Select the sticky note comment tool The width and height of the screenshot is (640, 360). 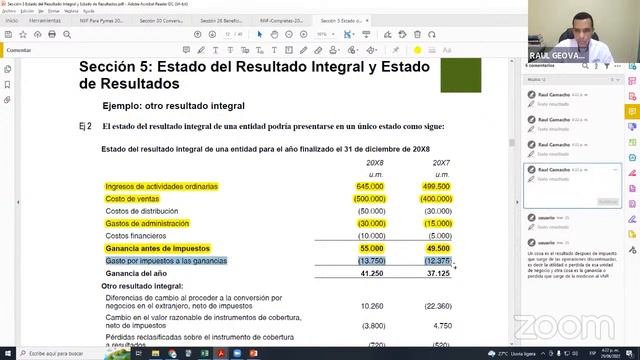tap(186, 50)
